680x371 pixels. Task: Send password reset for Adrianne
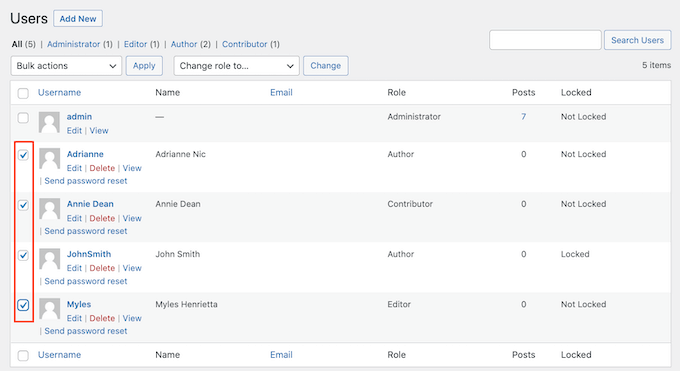point(86,181)
